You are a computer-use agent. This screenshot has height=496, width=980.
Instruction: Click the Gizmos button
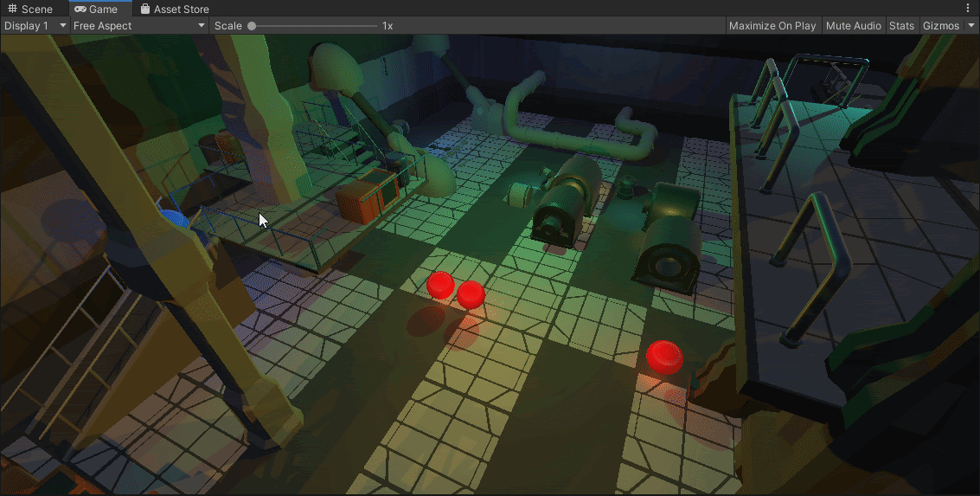(940, 26)
